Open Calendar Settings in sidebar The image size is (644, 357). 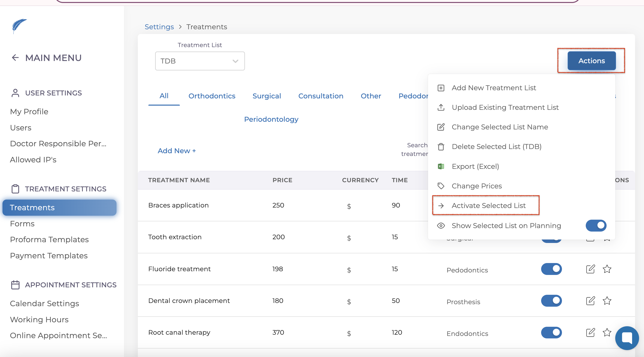click(45, 303)
